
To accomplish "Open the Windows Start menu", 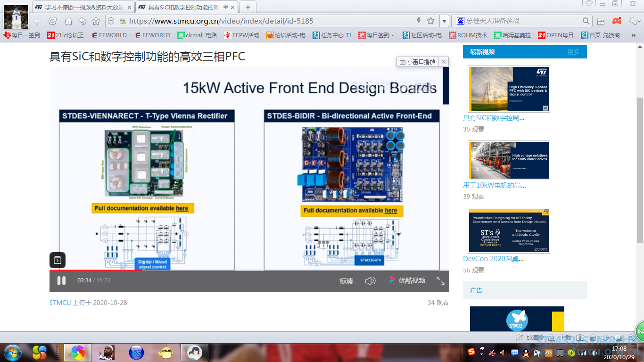I will (12, 352).
